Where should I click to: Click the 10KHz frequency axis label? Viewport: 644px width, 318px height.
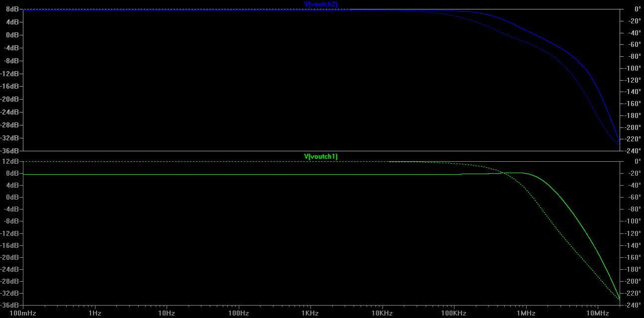[382, 313]
